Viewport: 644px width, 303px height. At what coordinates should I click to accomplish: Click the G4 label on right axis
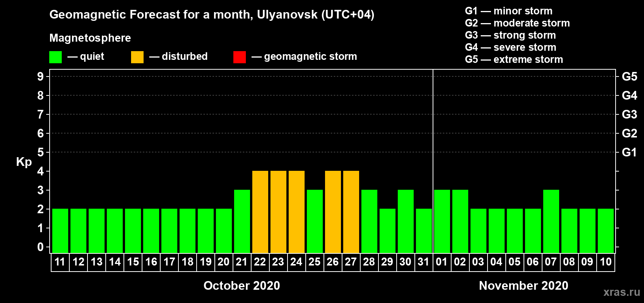pyautogui.click(x=630, y=95)
